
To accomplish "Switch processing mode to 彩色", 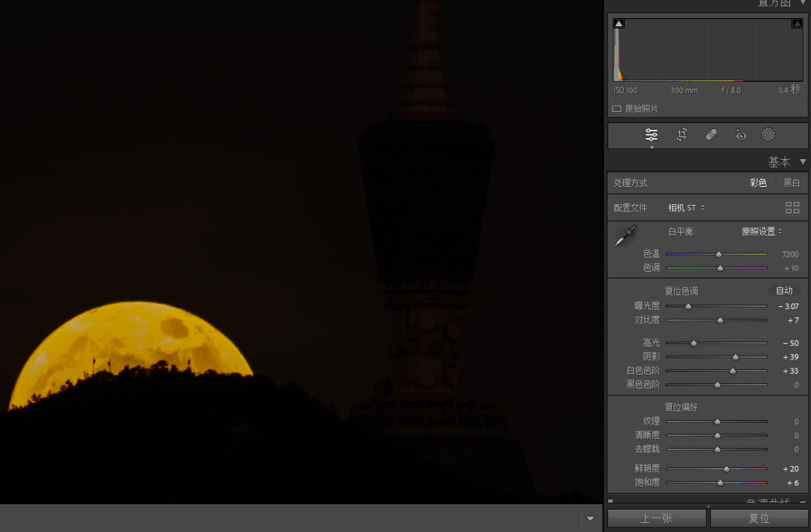I will pos(758,183).
